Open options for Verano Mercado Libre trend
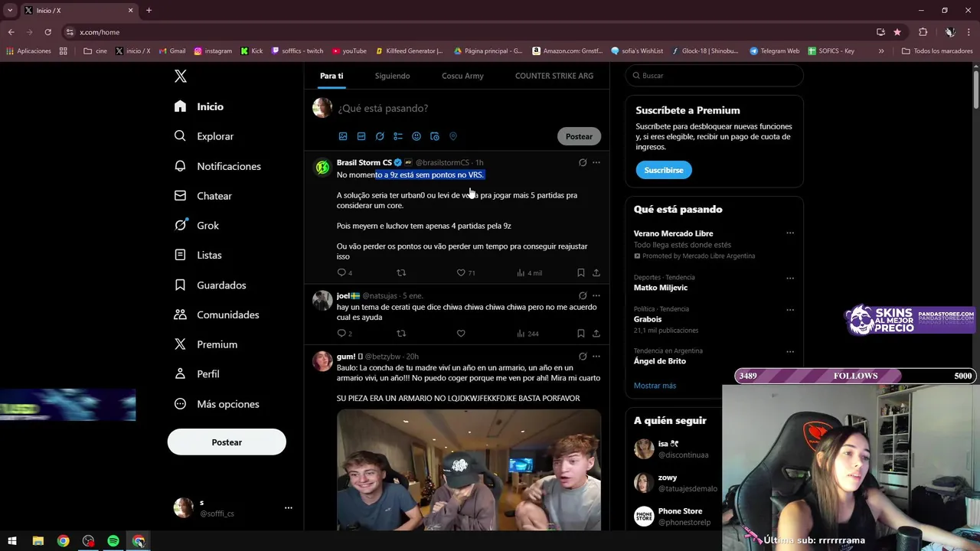Viewport: 980px width, 551px height. pos(790,233)
